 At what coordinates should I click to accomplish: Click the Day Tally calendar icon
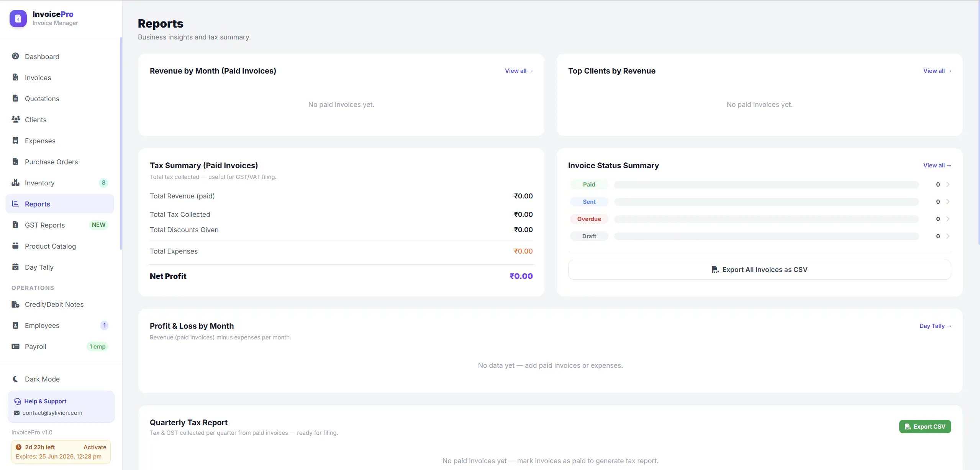pos(15,267)
